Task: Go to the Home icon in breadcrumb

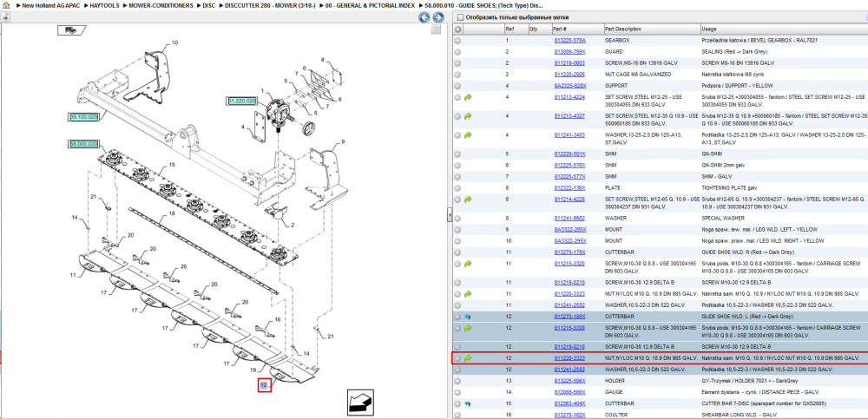Action: coord(5,5)
